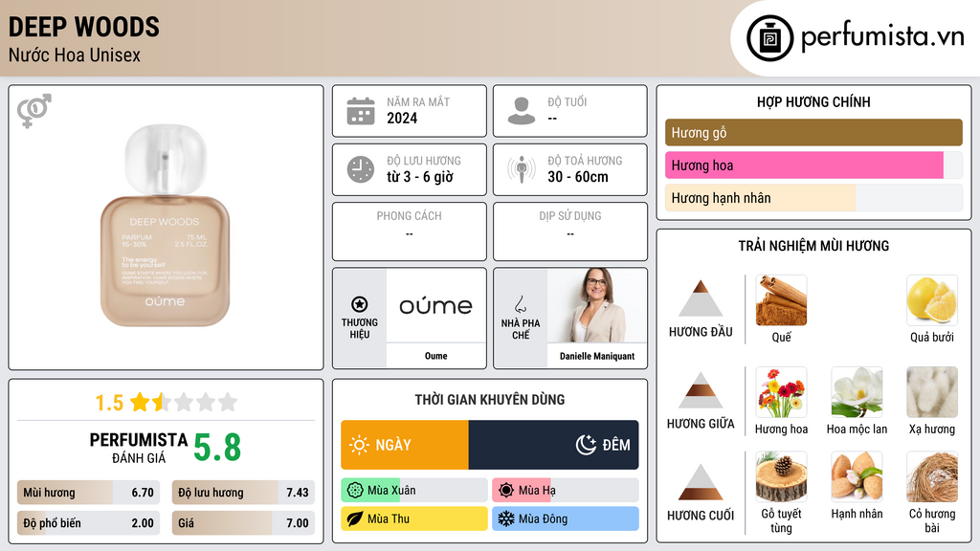
Task: Click the nose icon for Nhà pha chế
Action: pos(520,304)
